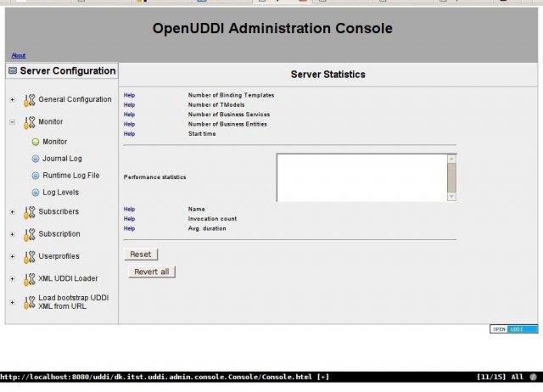The width and height of the screenshot is (543, 392).
Task: Open the XML UDDI Loader section
Action: (x=68, y=278)
